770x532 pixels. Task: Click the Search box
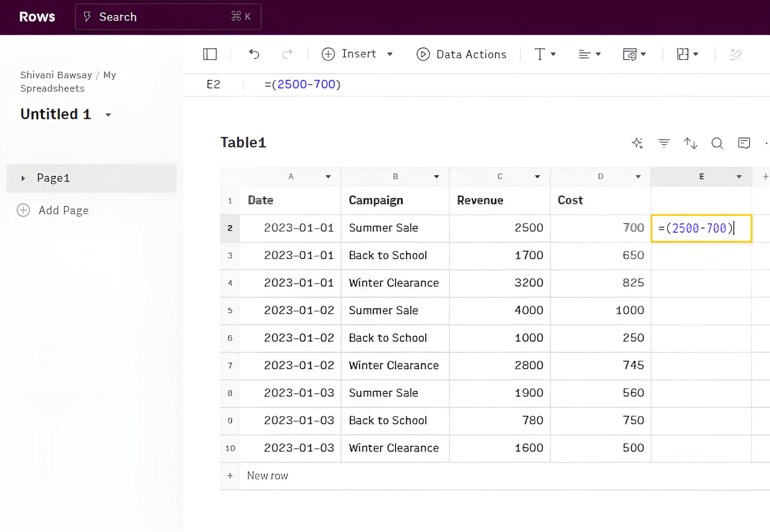pyautogui.click(x=168, y=17)
